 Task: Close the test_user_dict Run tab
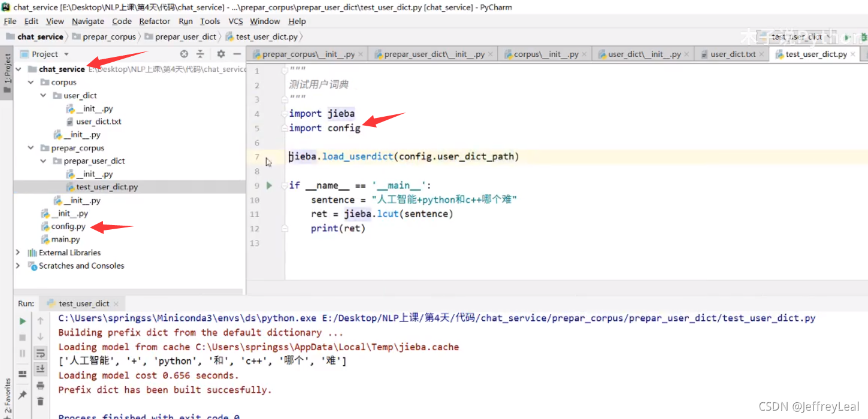click(x=116, y=303)
